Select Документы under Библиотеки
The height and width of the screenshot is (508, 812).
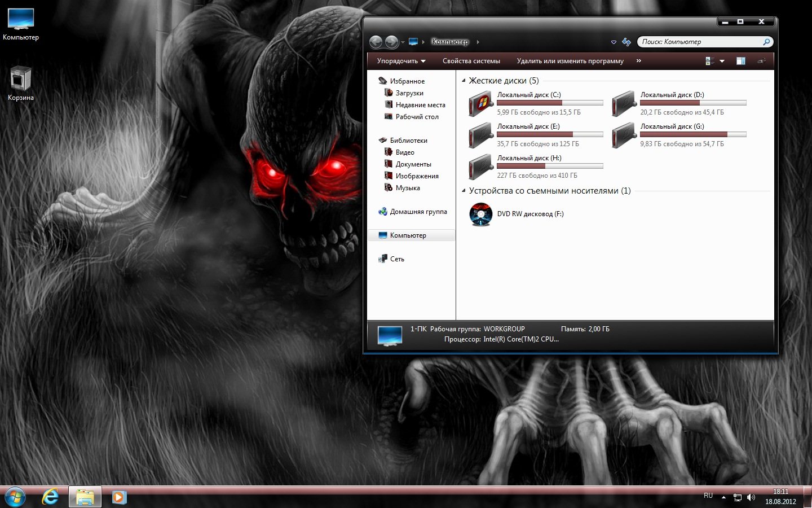click(x=413, y=164)
